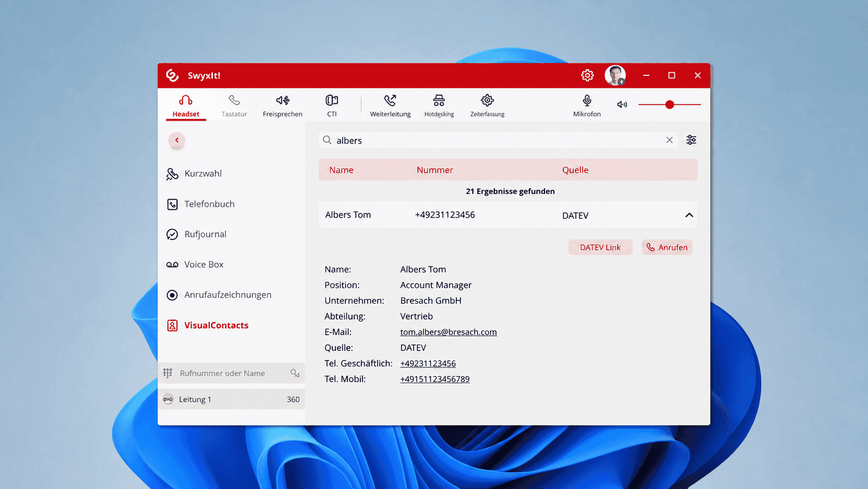Open Weiterleitung call forwarding

[x=390, y=106]
